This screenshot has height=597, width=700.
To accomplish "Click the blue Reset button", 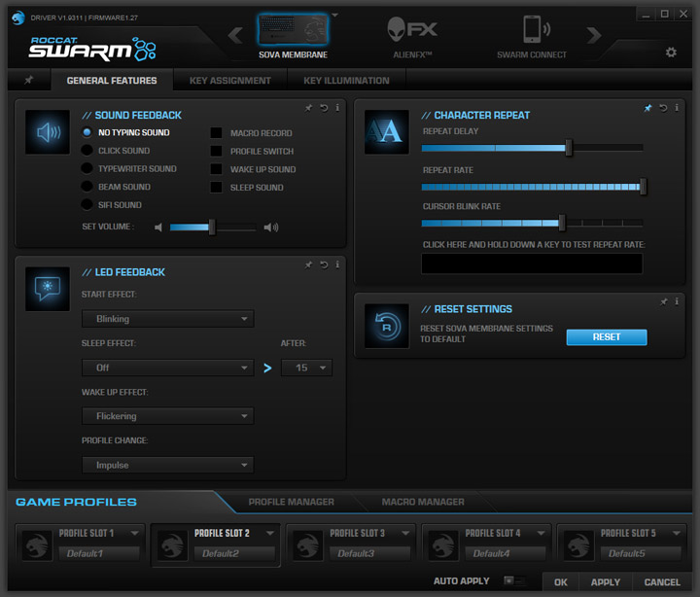I will (x=607, y=337).
